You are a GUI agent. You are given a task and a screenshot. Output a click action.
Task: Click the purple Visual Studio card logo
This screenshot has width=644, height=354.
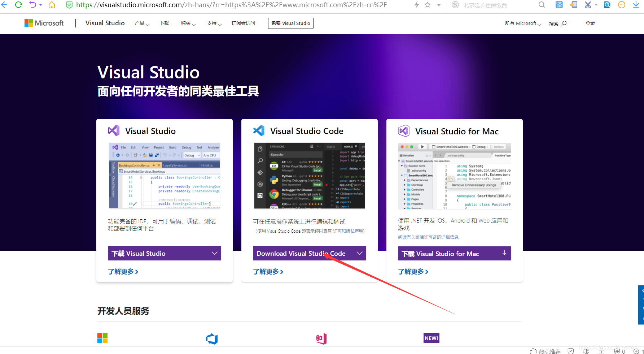pyautogui.click(x=114, y=130)
